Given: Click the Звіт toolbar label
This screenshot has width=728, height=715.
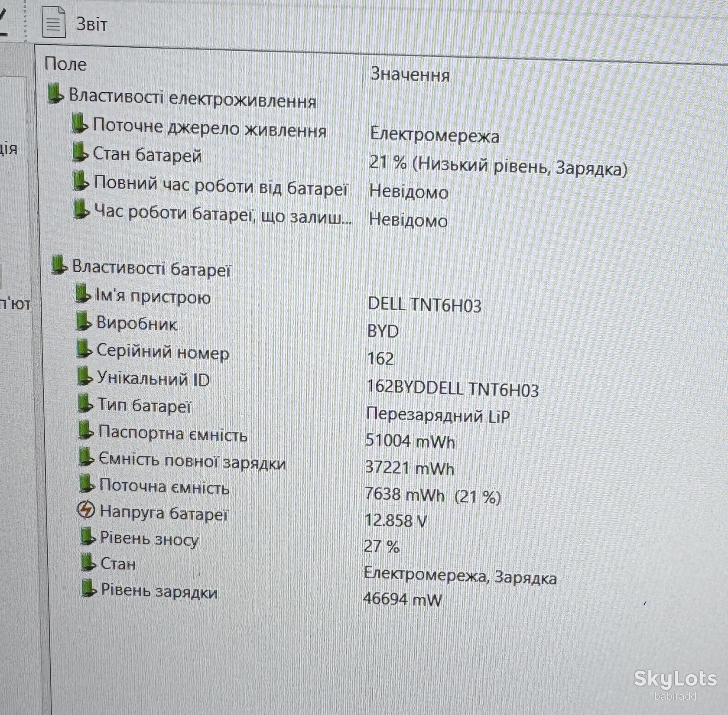Looking at the screenshot, I should tap(91, 23).
